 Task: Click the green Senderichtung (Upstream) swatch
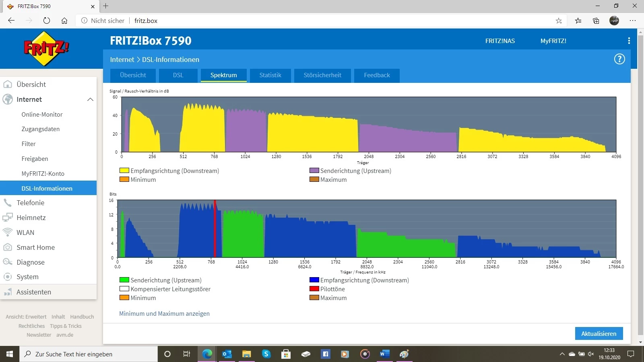pyautogui.click(x=124, y=280)
